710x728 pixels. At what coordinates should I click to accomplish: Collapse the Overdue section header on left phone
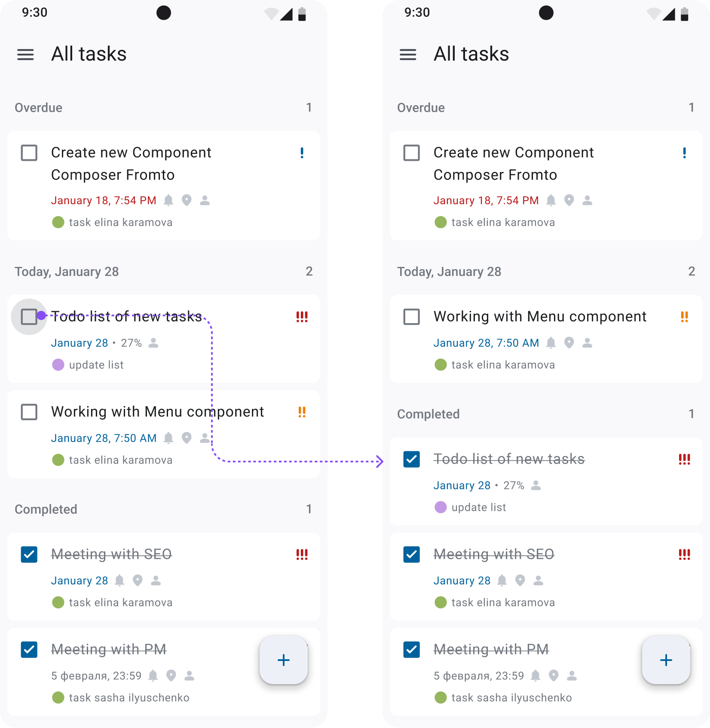[x=39, y=107]
